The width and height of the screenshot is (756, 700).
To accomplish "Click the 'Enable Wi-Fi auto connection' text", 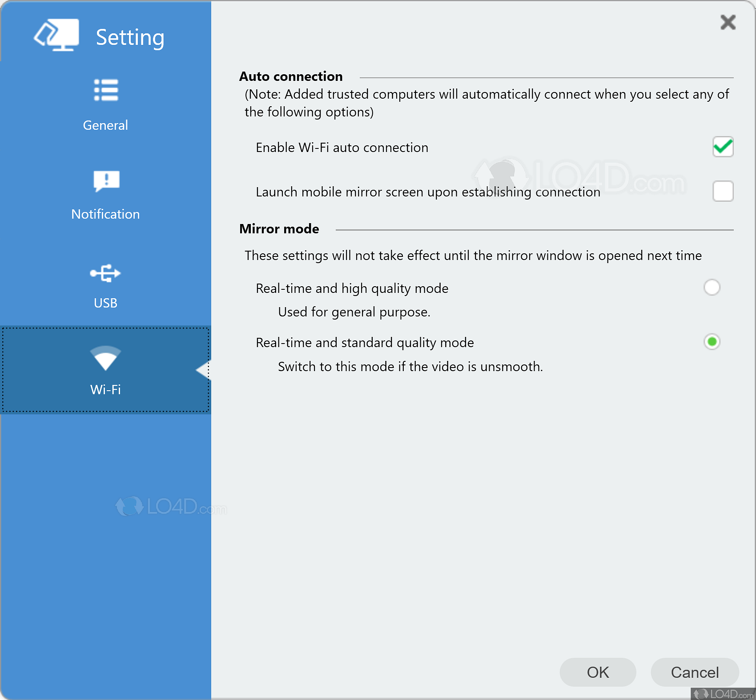I will pyautogui.click(x=342, y=148).
